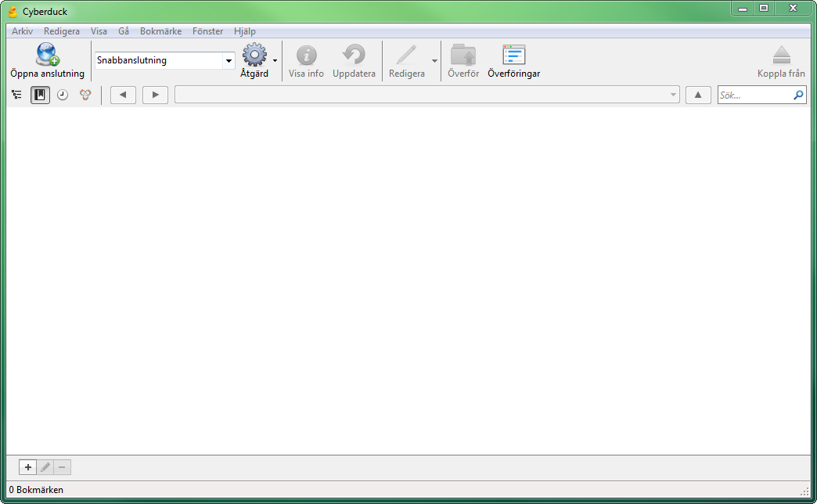This screenshot has height=504, width=817.
Task: Open the Bokmärke menu
Action: pyautogui.click(x=161, y=31)
